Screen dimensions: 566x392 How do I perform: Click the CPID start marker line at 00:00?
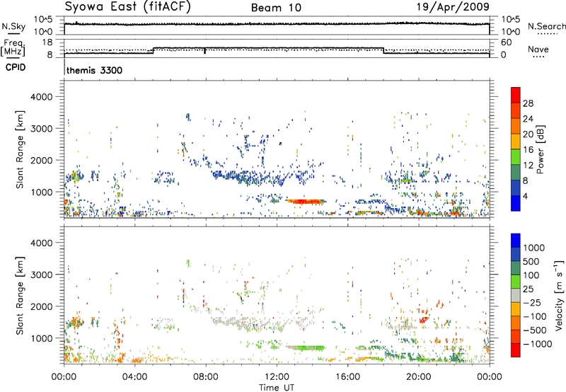coord(64,67)
